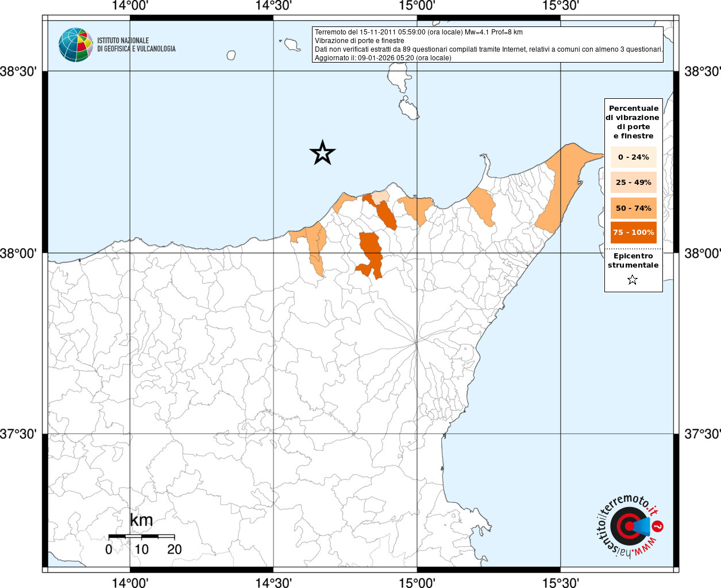Click the right 38°00' latitude label
Viewport: 721px width, 588px height.
click(702, 253)
